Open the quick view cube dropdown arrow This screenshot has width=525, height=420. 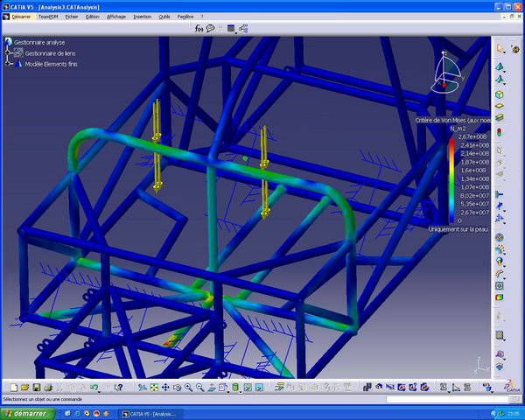tap(228, 391)
